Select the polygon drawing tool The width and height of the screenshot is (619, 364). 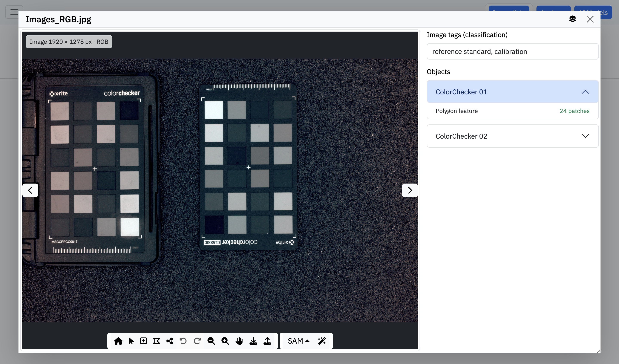(156, 341)
